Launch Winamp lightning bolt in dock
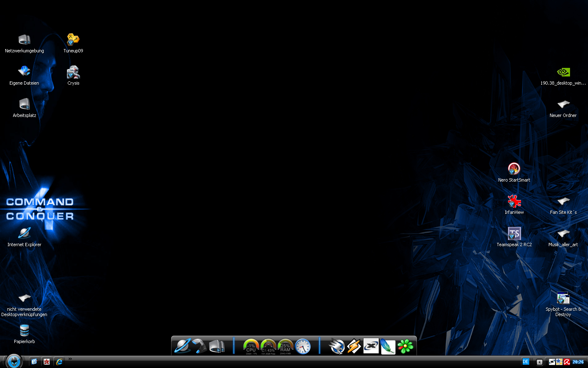 tap(354, 346)
